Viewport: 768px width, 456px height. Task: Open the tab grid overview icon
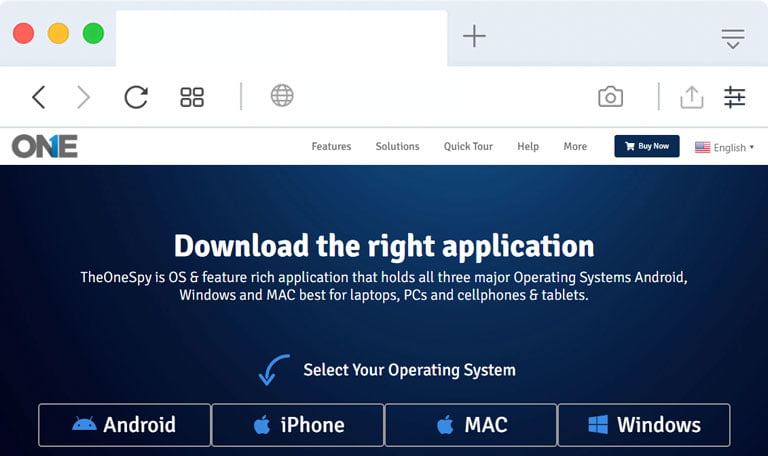pyautogui.click(x=192, y=97)
